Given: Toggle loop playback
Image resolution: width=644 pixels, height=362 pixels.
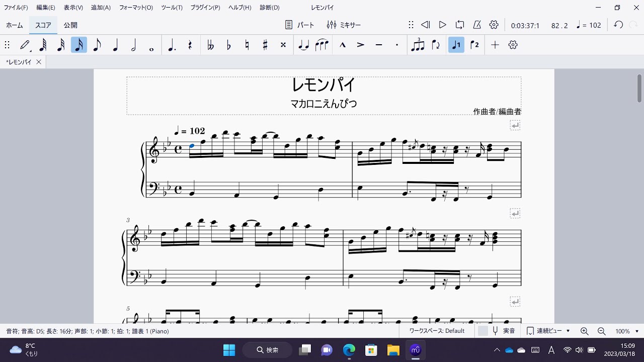Looking at the screenshot, I should coord(460,25).
